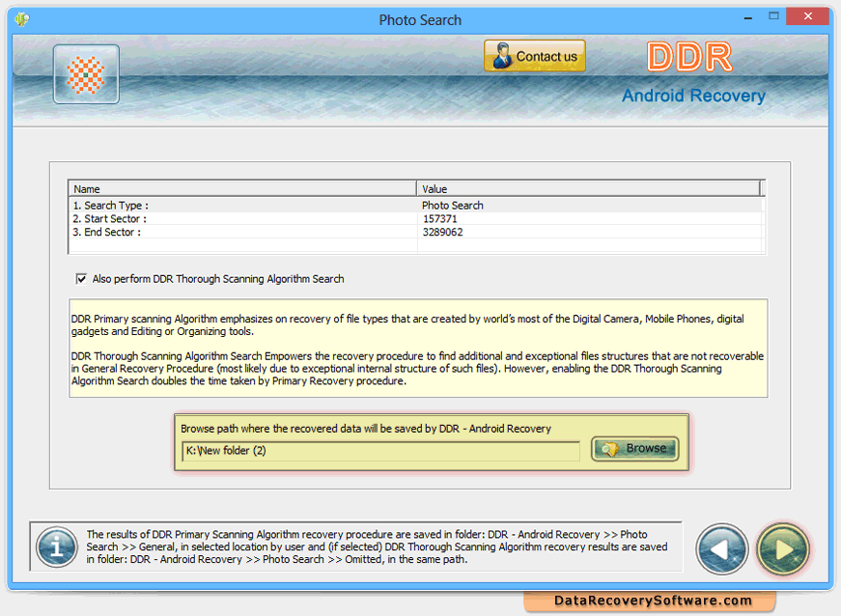This screenshot has width=841, height=616.
Task: Select the '2. Start Sector :' row
Action: (416, 219)
